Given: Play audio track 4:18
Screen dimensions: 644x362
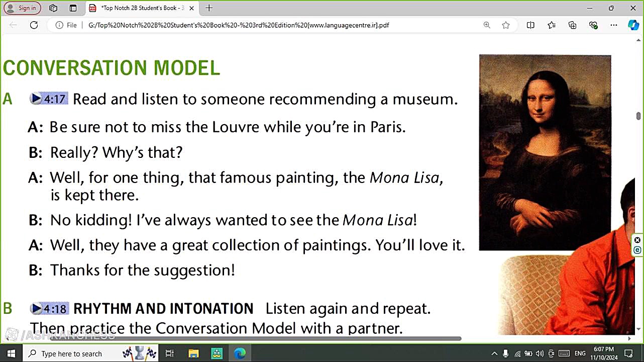Looking at the screenshot, I should tap(49, 308).
